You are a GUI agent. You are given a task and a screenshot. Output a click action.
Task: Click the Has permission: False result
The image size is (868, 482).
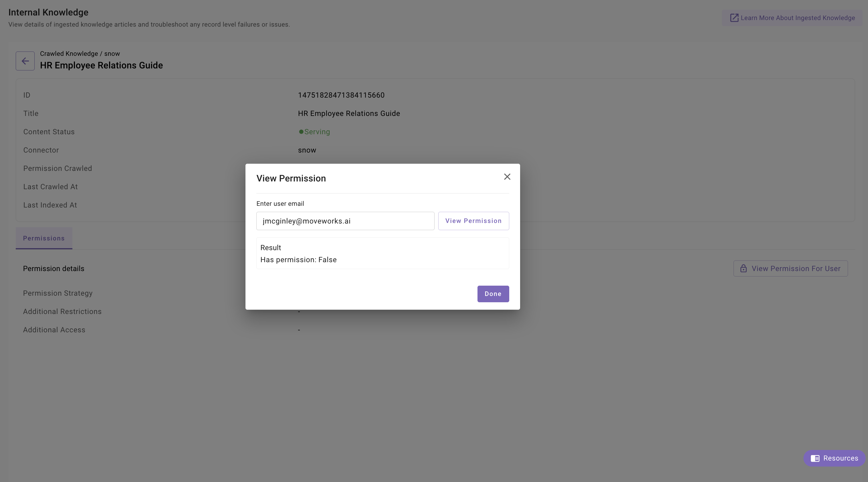tap(298, 260)
